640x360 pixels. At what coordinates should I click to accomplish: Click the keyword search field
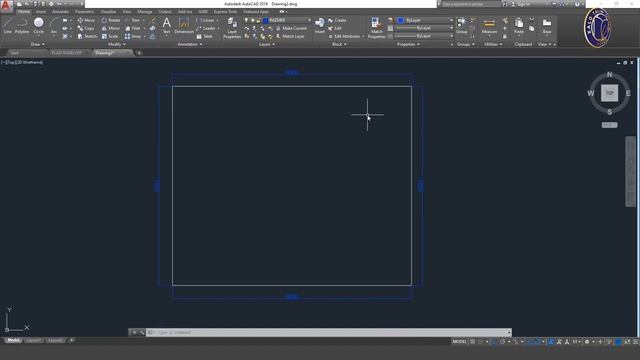click(x=471, y=4)
